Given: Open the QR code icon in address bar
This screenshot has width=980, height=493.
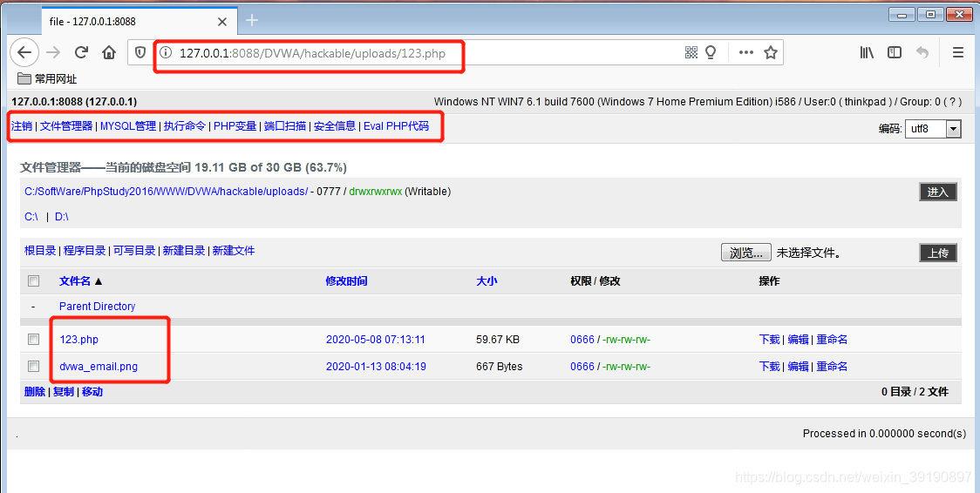Looking at the screenshot, I should 691,52.
